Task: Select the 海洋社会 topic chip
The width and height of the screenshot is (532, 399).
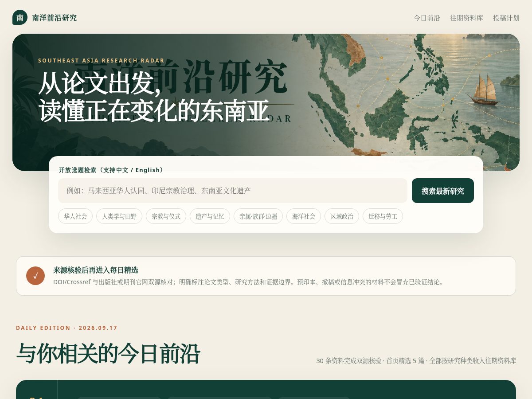Action: [x=304, y=216]
